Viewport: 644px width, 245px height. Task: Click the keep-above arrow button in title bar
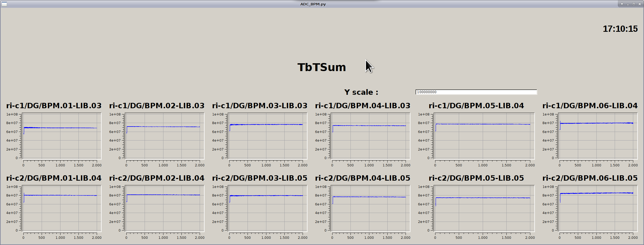click(x=622, y=4)
